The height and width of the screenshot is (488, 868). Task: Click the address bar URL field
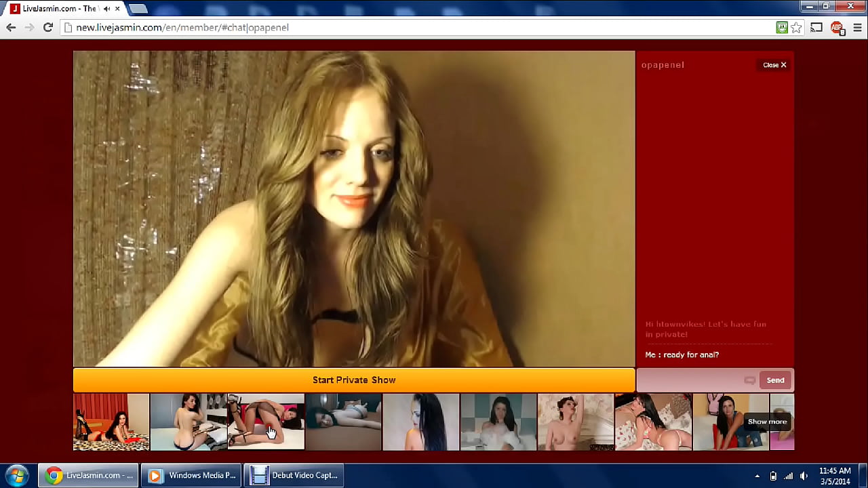(407, 28)
